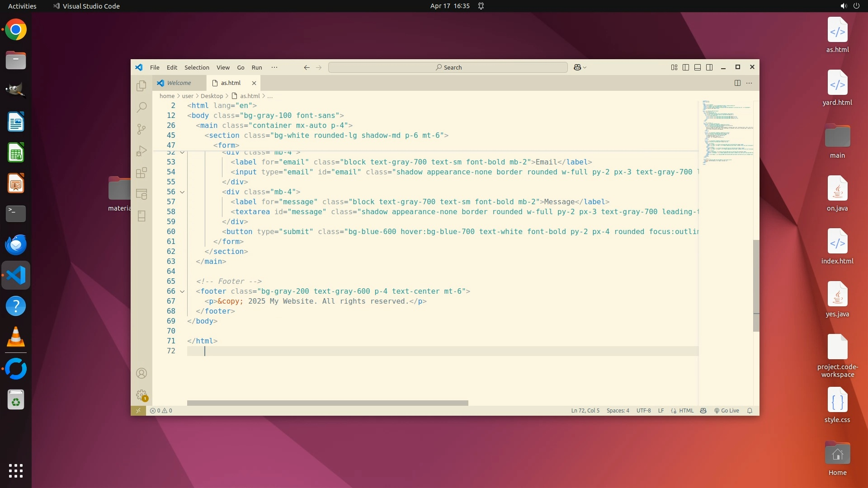This screenshot has height=488, width=868.
Task: Open Source Control view
Action: pos(142,129)
